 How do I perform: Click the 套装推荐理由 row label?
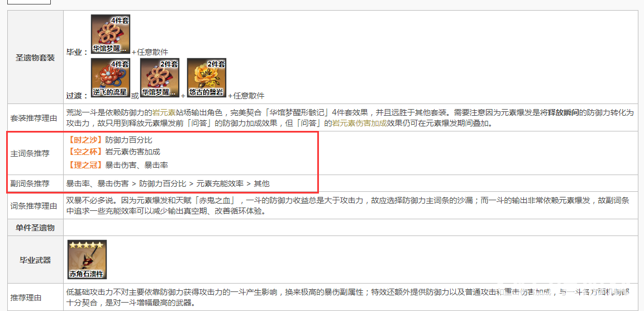click(35, 117)
